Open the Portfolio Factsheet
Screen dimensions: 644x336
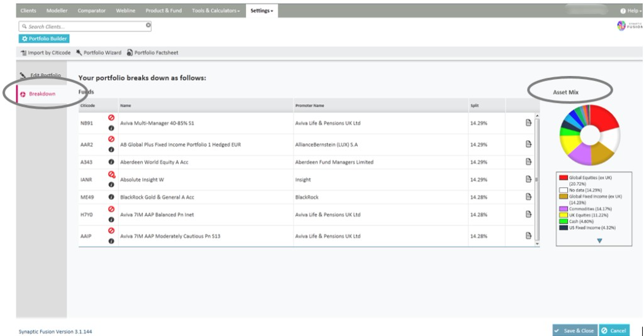(x=152, y=53)
